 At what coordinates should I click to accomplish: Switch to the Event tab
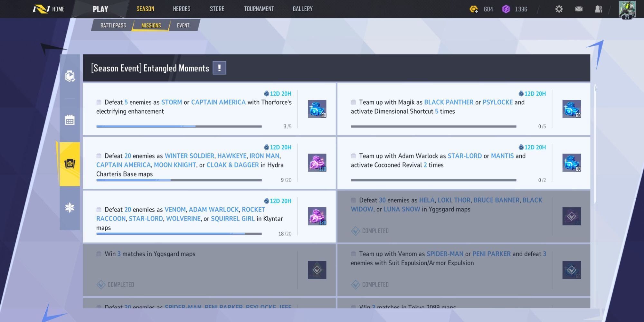[x=183, y=25]
